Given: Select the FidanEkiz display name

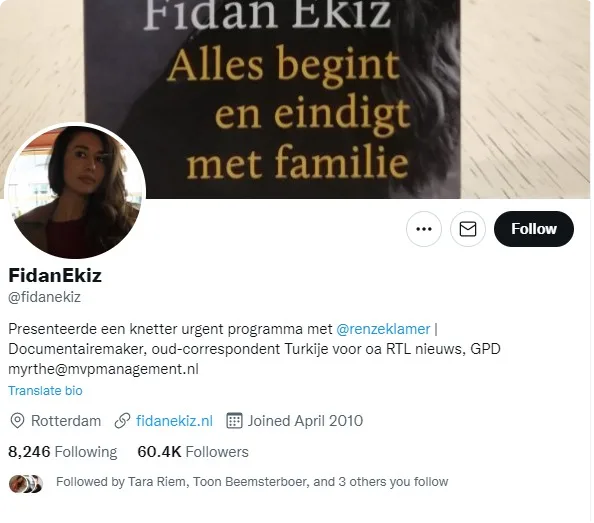Looking at the screenshot, I should [x=55, y=275].
